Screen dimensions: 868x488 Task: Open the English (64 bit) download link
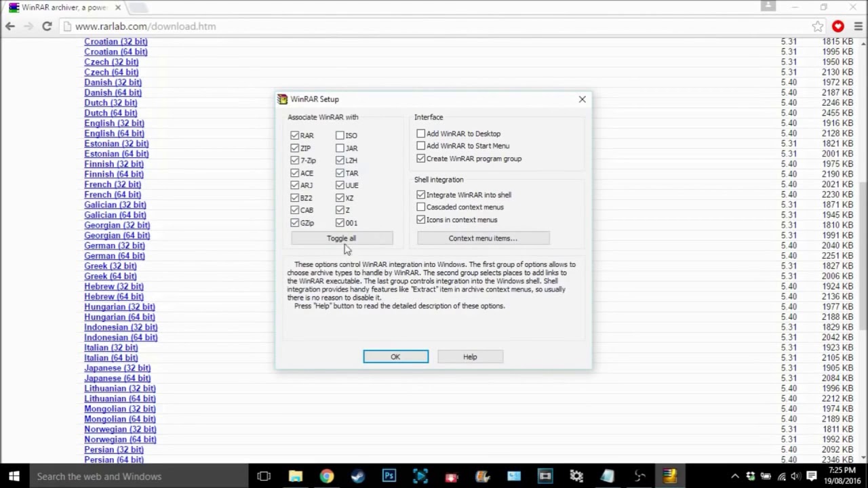click(114, 134)
